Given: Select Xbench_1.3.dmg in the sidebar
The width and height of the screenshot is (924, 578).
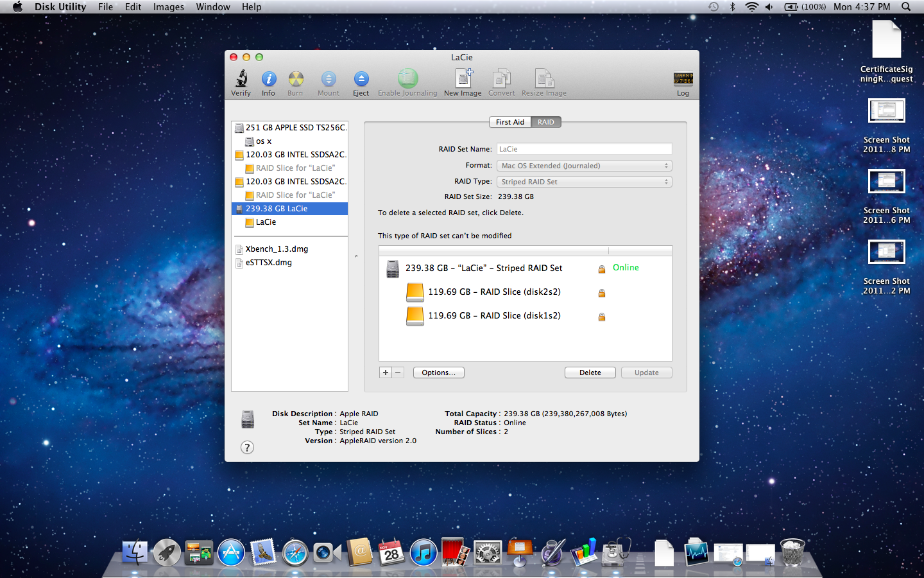Looking at the screenshot, I should point(277,249).
